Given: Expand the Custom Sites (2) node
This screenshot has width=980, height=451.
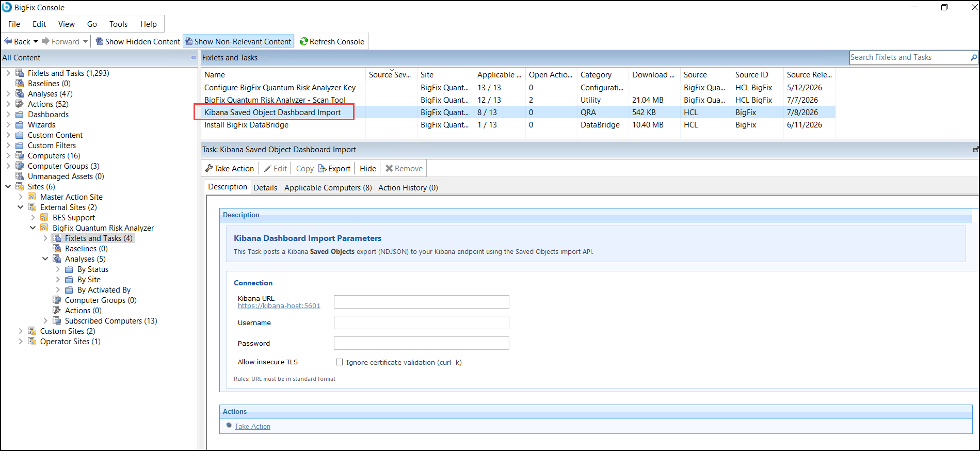Looking at the screenshot, I should point(21,331).
